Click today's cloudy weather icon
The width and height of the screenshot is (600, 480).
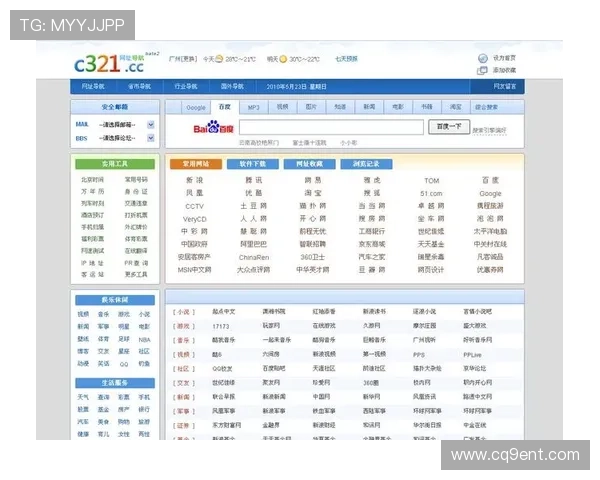click(x=219, y=59)
